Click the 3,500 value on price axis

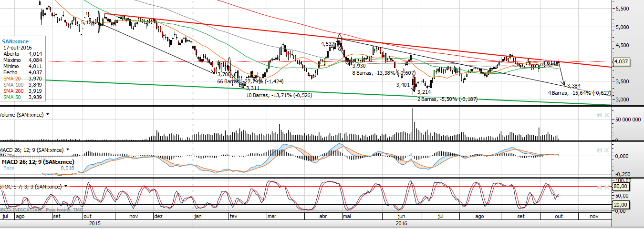(622, 82)
